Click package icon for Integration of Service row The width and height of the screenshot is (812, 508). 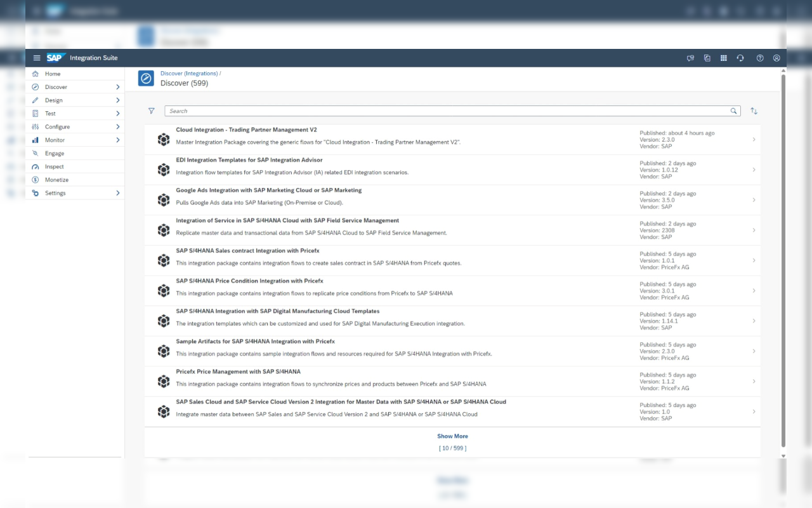[164, 230]
